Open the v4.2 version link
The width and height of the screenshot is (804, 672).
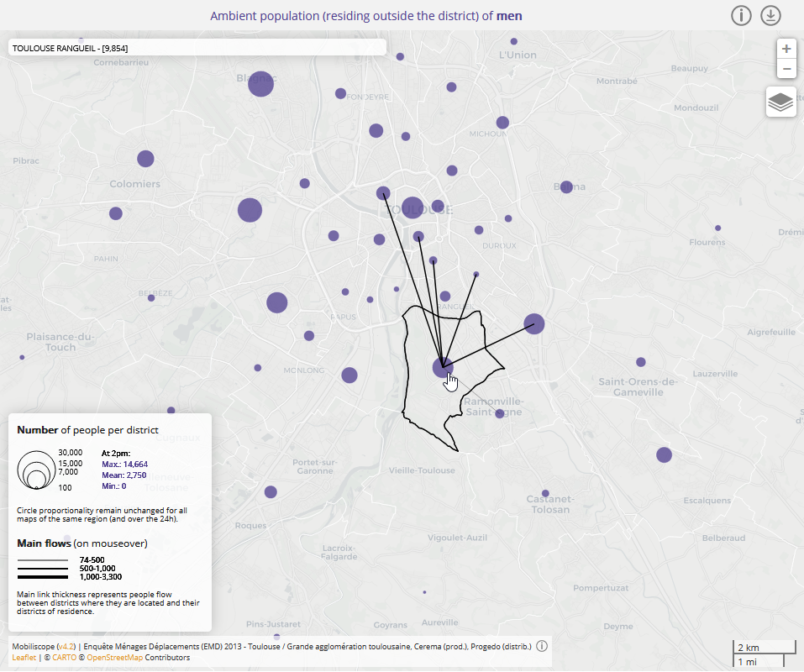click(66, 646)
